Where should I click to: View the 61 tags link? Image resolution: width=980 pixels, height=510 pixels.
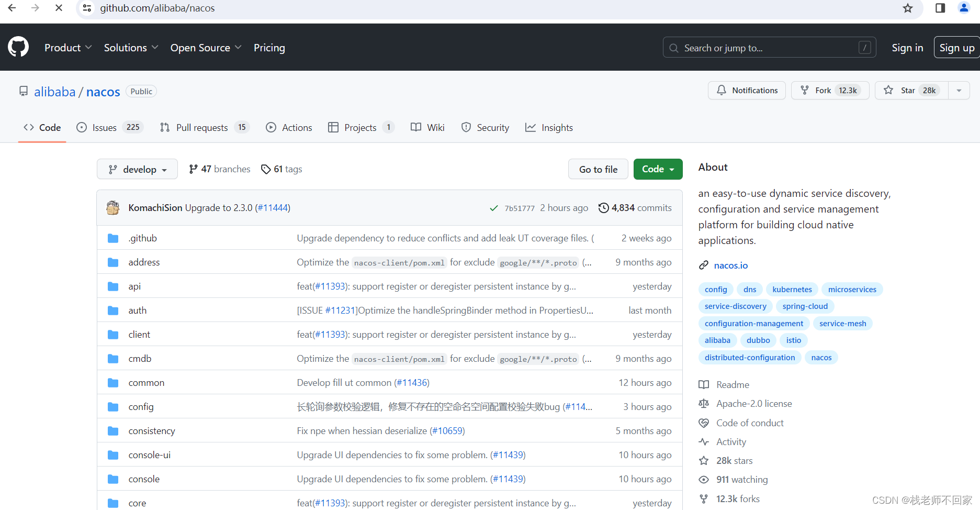point(281,169)
